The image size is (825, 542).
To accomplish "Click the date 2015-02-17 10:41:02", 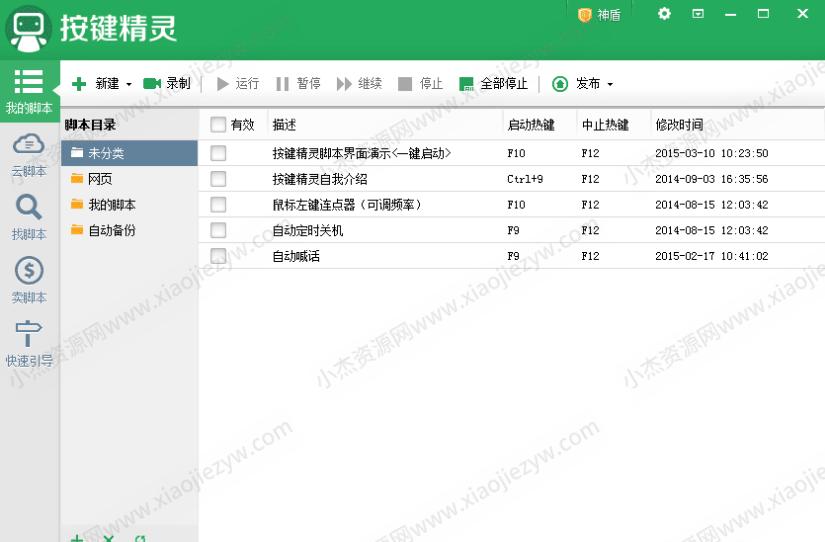I will (711, 256).
